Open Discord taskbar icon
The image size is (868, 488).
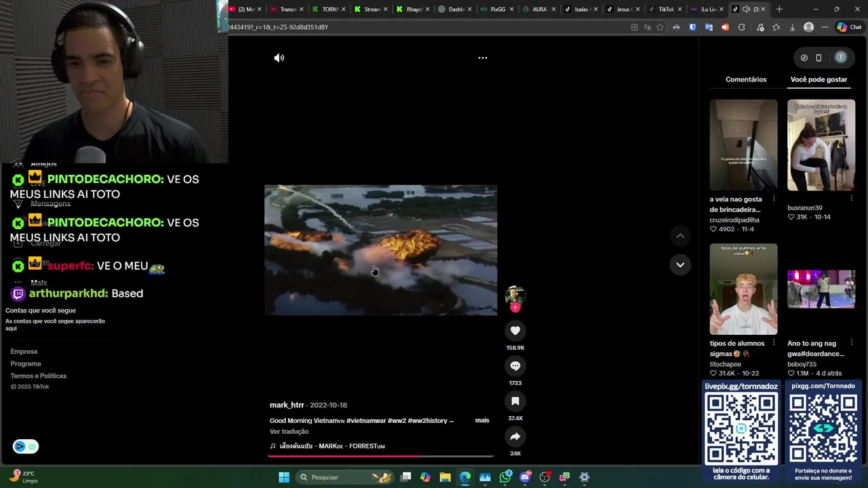pos(525,477)
